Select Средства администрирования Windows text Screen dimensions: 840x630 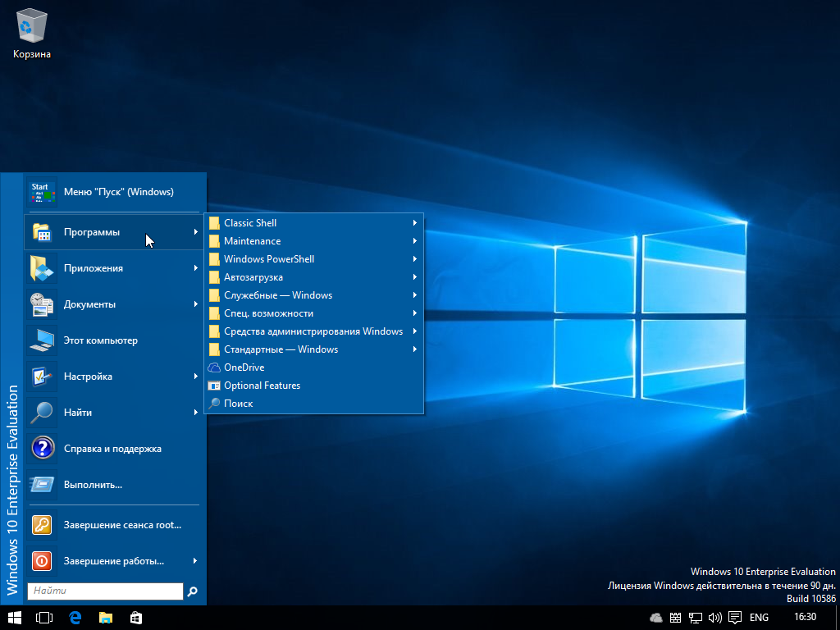(x=313, y=331)
